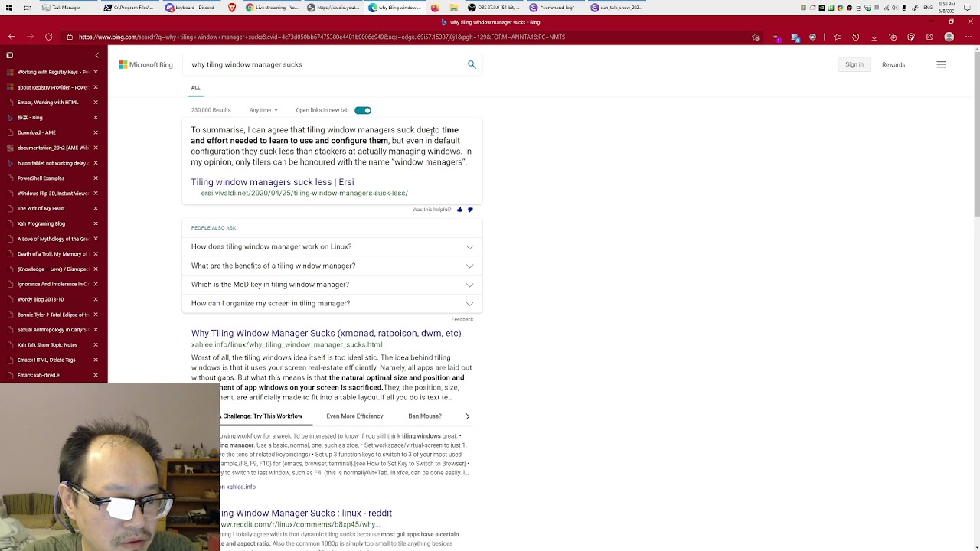The width and height of the screenshot is (980, 551).
Task: Open 'Why Tiling Window Manager Sucks (xmonad...)' result
Action: pyautogui.click(x=326, y=333)
